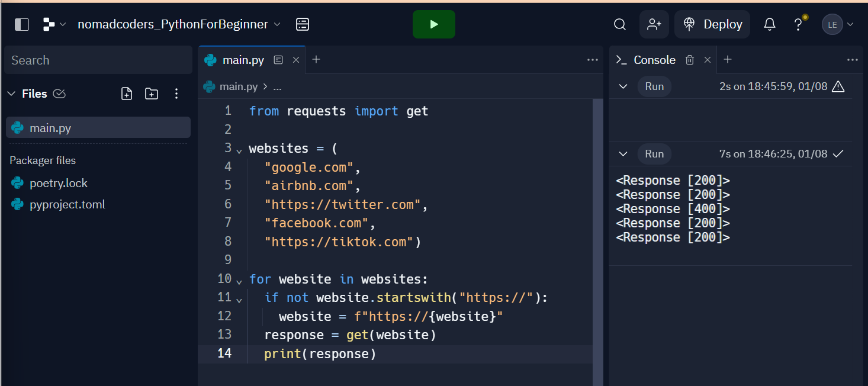Open Files three-dot options menu
Screen dimensions: 868x386
(176, 94)
